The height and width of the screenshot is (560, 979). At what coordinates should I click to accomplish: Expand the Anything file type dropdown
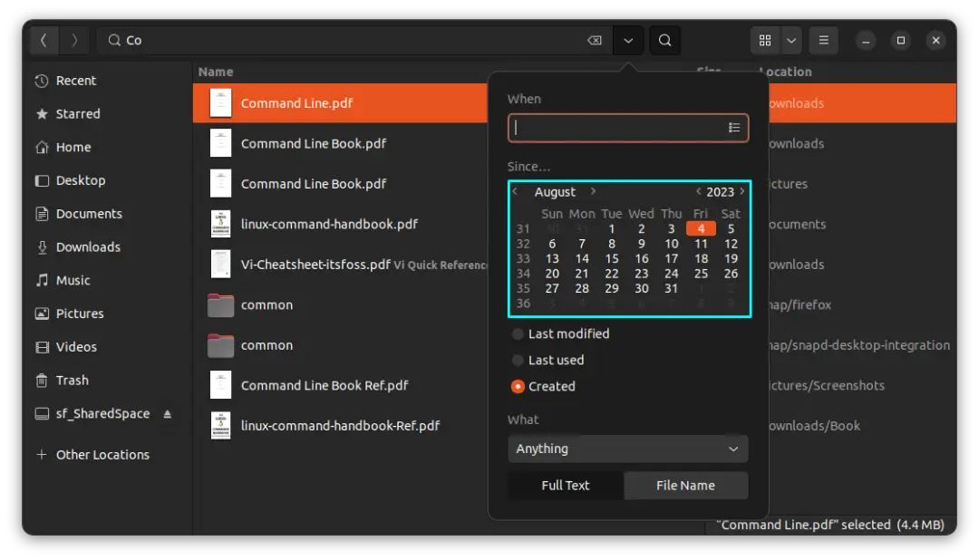coord(627,449)
